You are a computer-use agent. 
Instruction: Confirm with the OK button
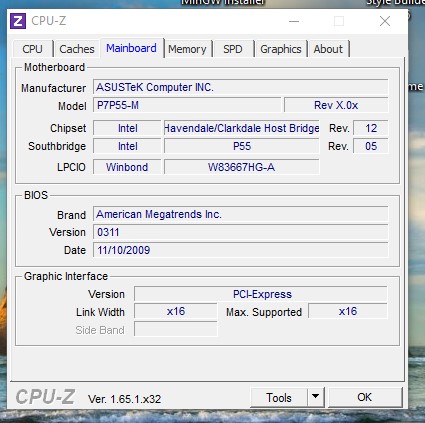click(365, 397)
